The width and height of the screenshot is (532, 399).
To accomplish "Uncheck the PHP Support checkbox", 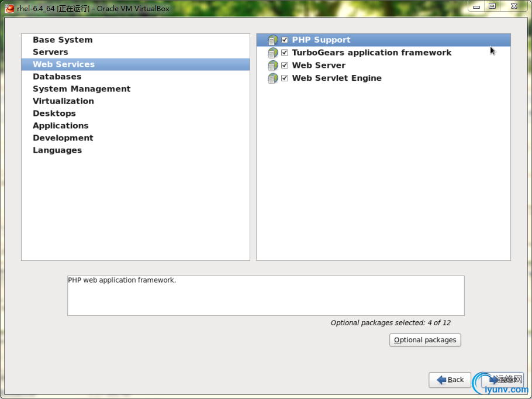I will [x=285, y=40].
